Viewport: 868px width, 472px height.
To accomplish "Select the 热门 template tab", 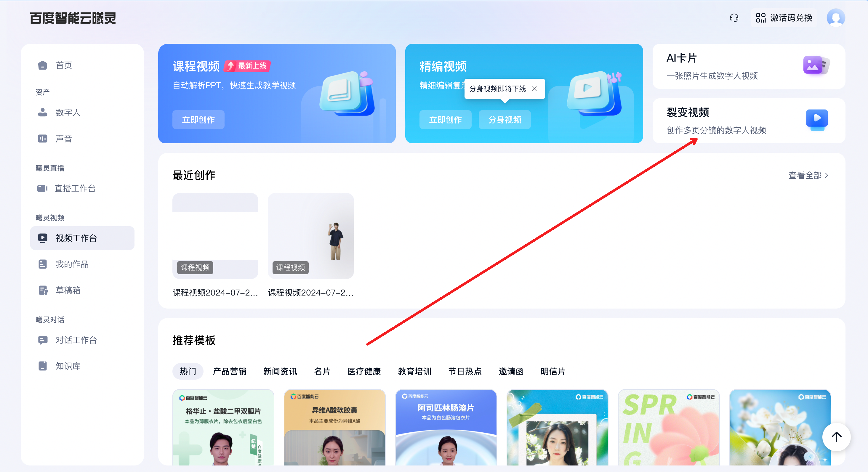I will click(x=188, y=371).
